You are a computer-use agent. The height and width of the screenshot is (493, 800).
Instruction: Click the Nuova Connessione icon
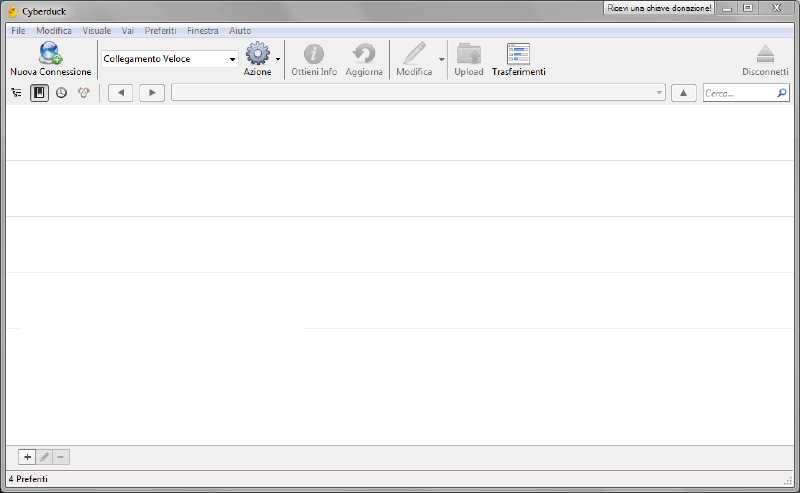point(50,54)
